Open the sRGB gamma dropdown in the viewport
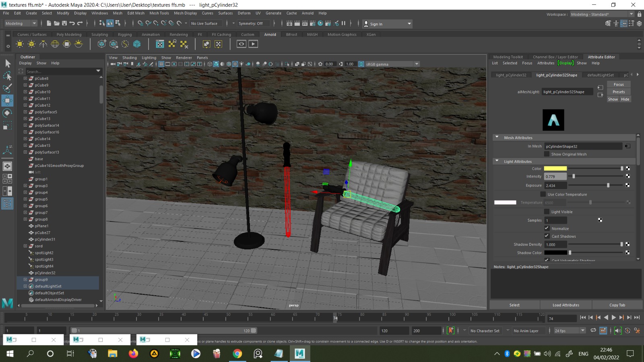 click(x=416, y=64)
